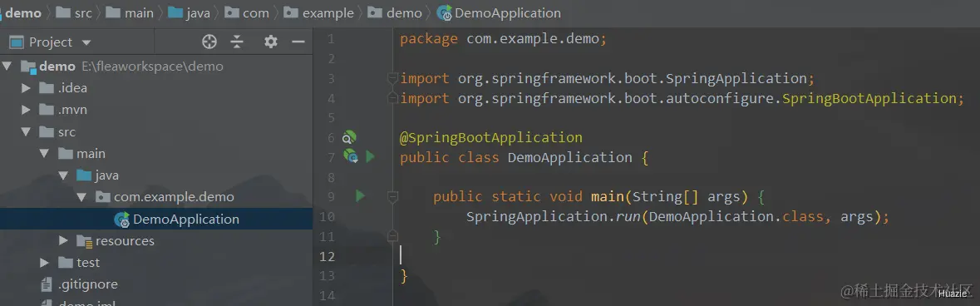This screenshot has height=306, width=980.
Task: Click the Spring bean gutter icon on line 6
Action: click(349, 137)
